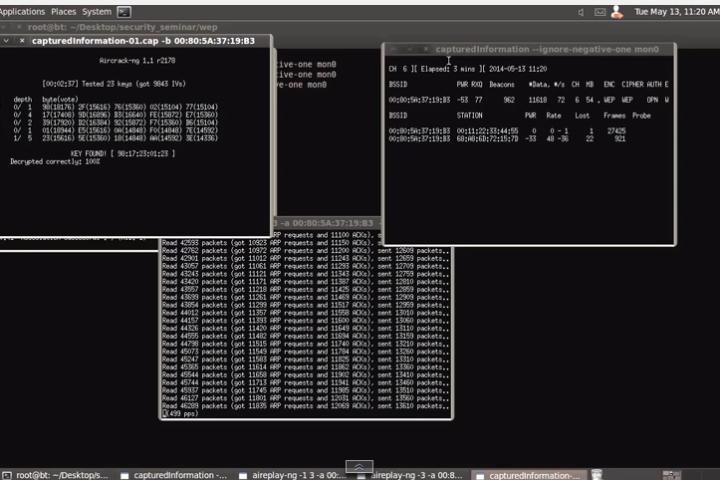Click the Decrypted correctly: 100% line
Image resolution: width=720 pixels, height=480 pixels.
tap(55, 162)
